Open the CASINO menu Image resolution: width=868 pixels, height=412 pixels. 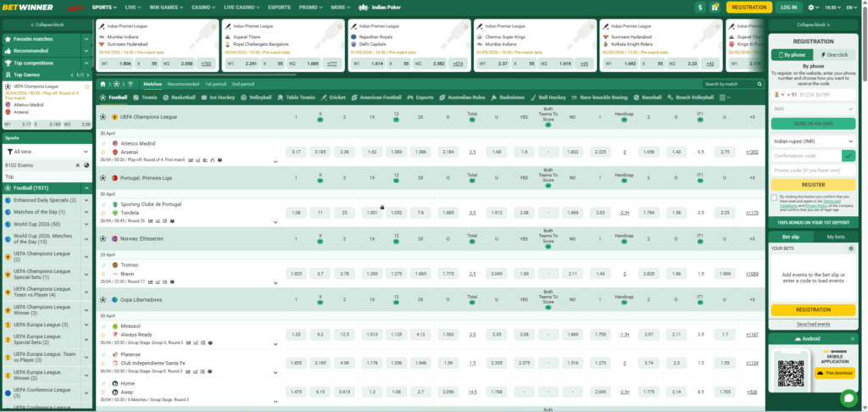tap(204, 7)
